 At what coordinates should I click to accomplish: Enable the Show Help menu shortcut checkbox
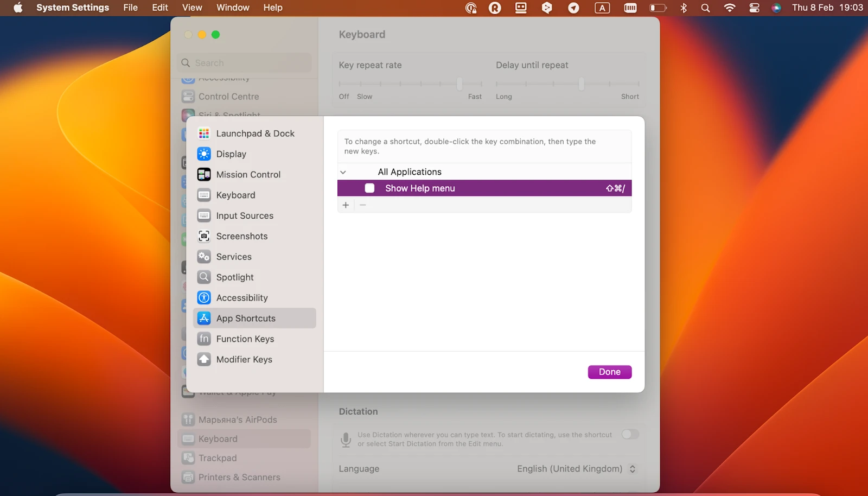[369, 188]
